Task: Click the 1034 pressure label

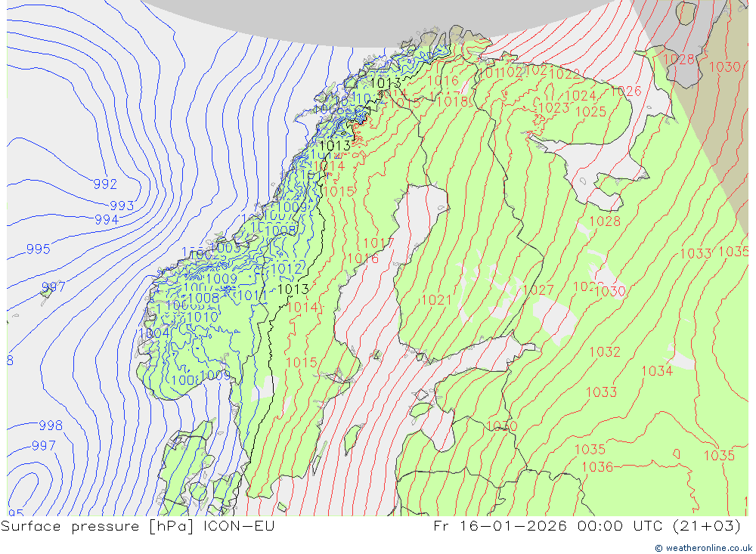Action: [x=657, y=371]
